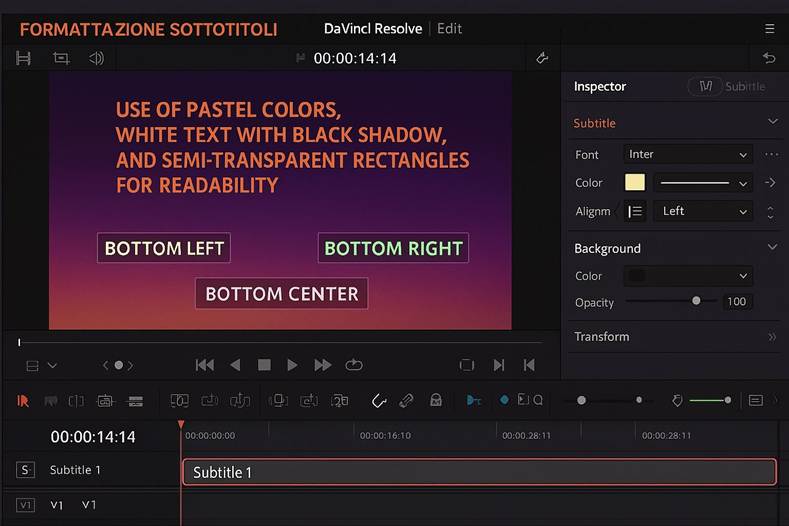Click the replace clip icon
Viewport: 789px width, 526px height.
click(x=240, y=401)
